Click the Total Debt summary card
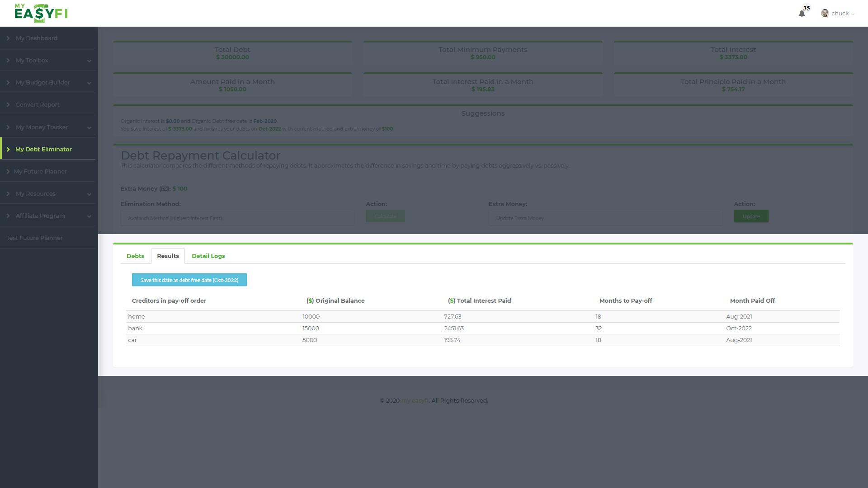The image size is (868, 488). [232, 53]
